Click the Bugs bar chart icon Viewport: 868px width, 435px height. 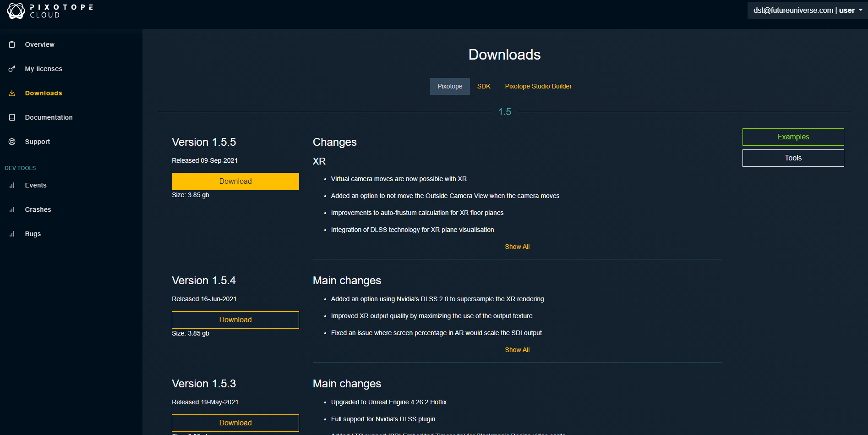(x=12, y=234)
